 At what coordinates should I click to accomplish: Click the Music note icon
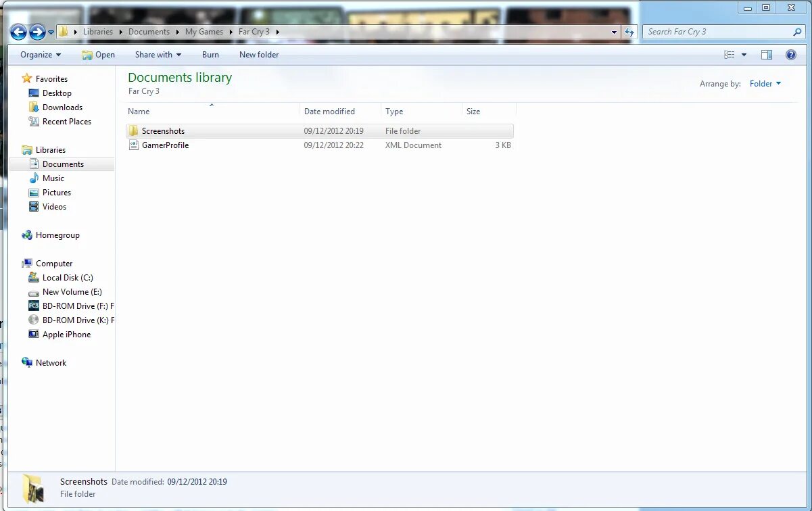coord(34,178)
